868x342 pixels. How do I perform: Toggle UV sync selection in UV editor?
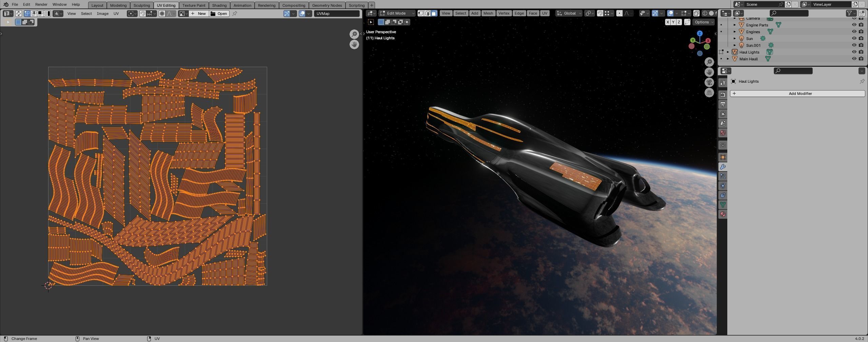pyautogui.click(x=19, y=14)
